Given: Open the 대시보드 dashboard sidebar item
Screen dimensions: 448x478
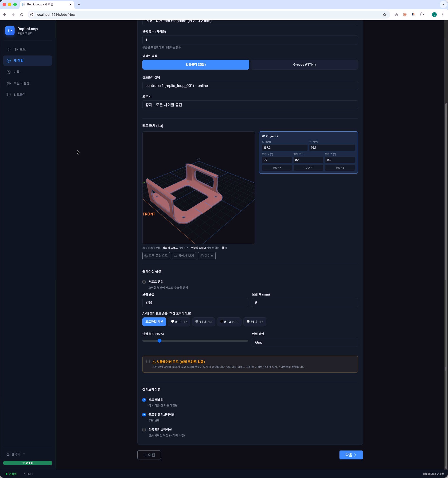Looking at the screenshot, I should (27, 49).
